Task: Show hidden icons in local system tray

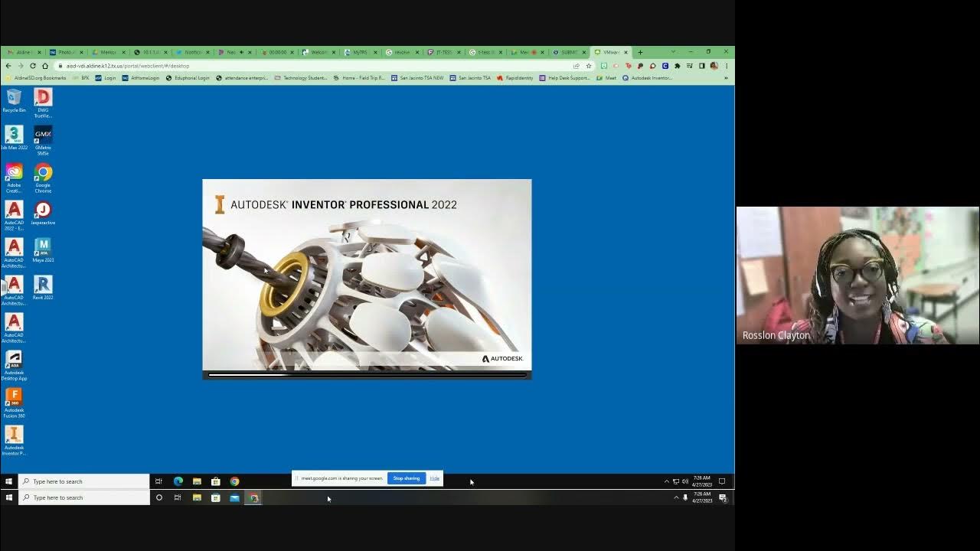Action: [x=676, y=497]
